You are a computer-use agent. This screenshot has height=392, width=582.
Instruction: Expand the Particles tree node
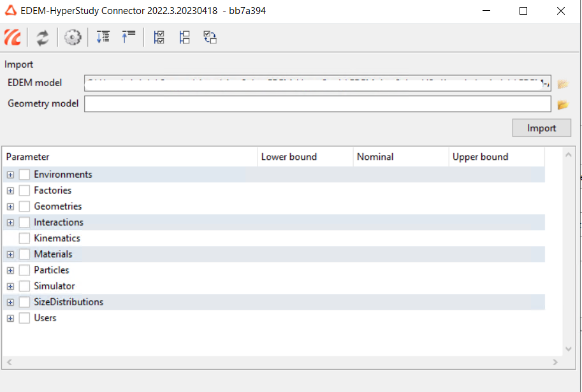coord(10,271)
